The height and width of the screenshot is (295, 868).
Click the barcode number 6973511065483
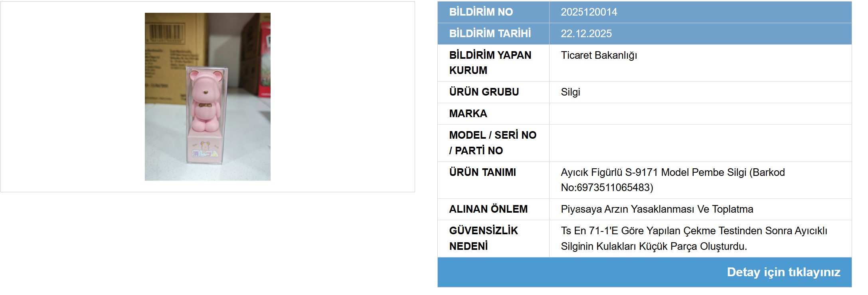click(623, 188)
